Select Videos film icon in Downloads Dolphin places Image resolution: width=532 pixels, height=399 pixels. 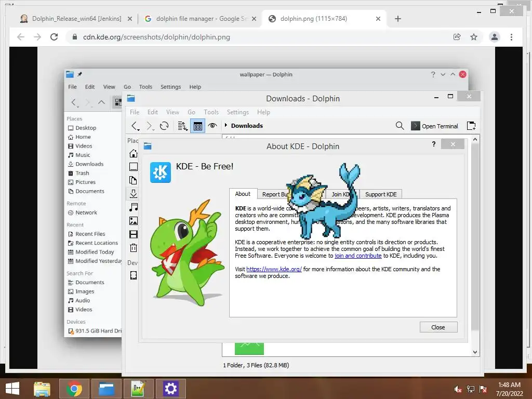click(x=134, y=234)
